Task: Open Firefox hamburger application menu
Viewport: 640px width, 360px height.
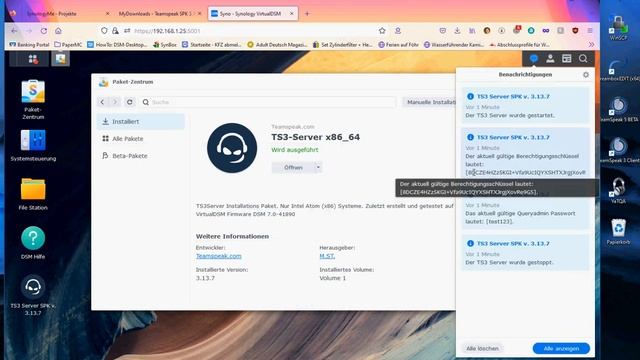Action: click(590, 31)
